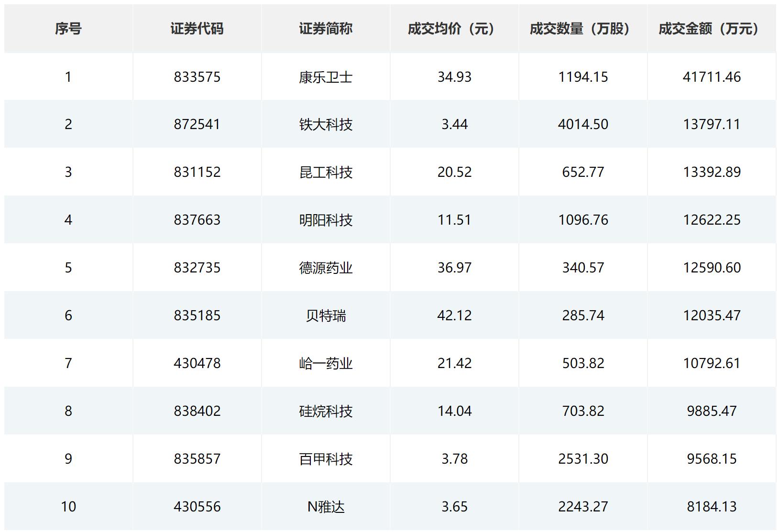The width and height of the screenshot is (779, 532).
Task: Click the volume value 2531.30
Action: 583,459
